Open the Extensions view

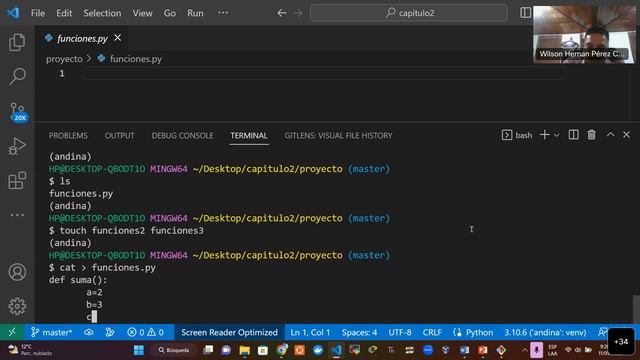click(17, 180)
